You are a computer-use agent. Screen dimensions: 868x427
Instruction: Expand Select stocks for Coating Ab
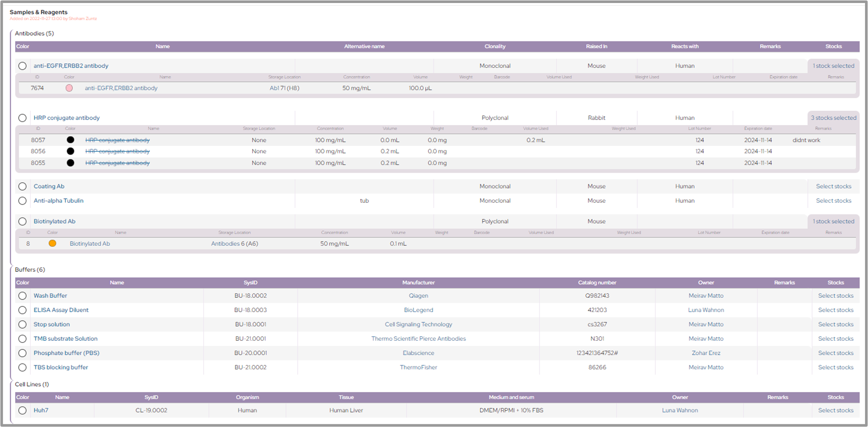[833, 187]
